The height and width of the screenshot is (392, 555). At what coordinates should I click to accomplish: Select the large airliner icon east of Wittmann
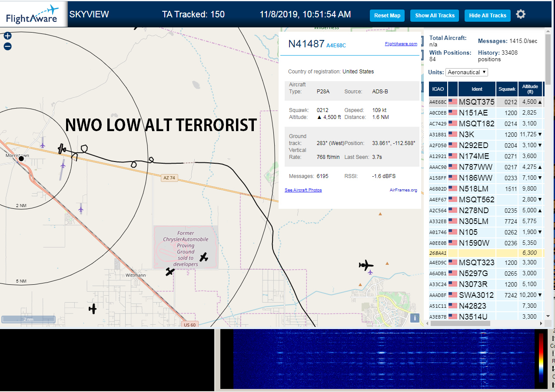(366, 265)
